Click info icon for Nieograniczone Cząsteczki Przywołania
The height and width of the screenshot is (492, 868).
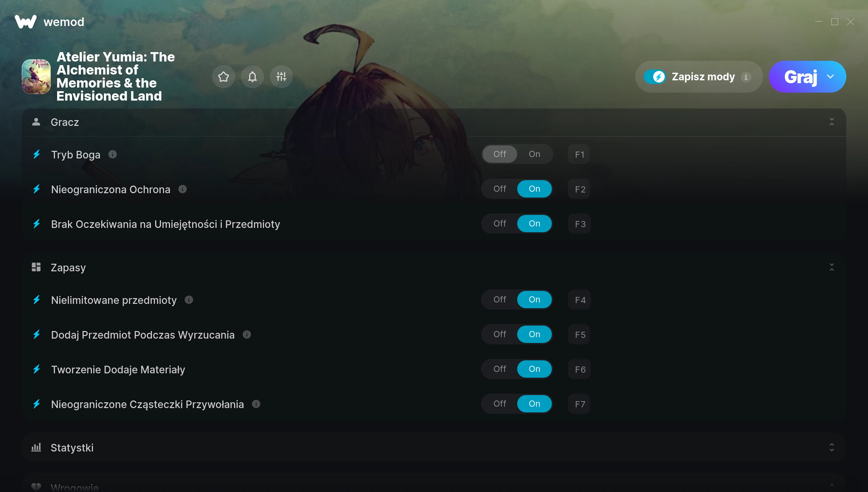(x=256, y=404)
